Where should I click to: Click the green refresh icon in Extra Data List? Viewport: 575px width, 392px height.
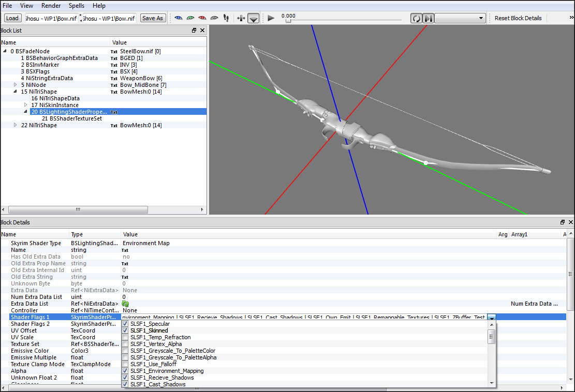click(125, 304)
